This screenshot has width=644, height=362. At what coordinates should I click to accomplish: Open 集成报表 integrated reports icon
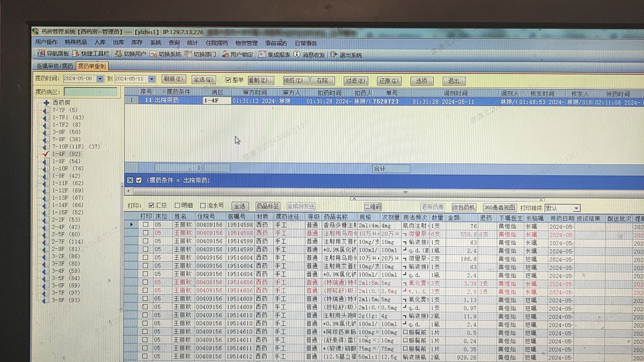coord(262,54)
